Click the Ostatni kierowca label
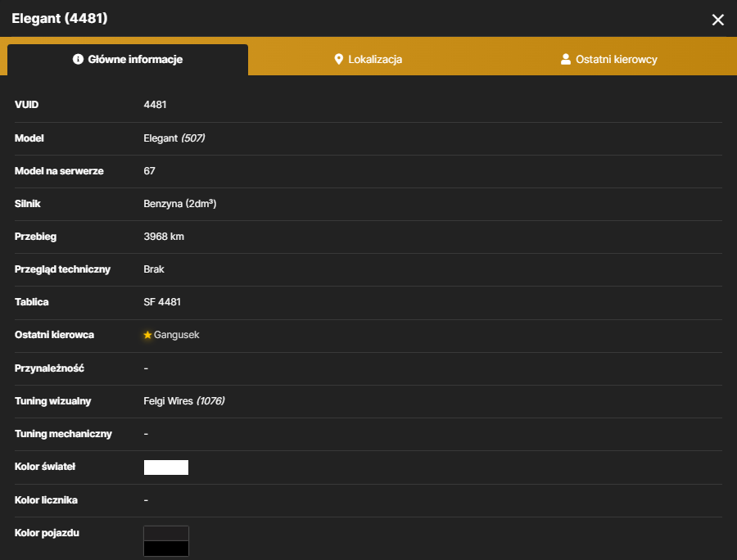The image size is (737, 560). 55,335
